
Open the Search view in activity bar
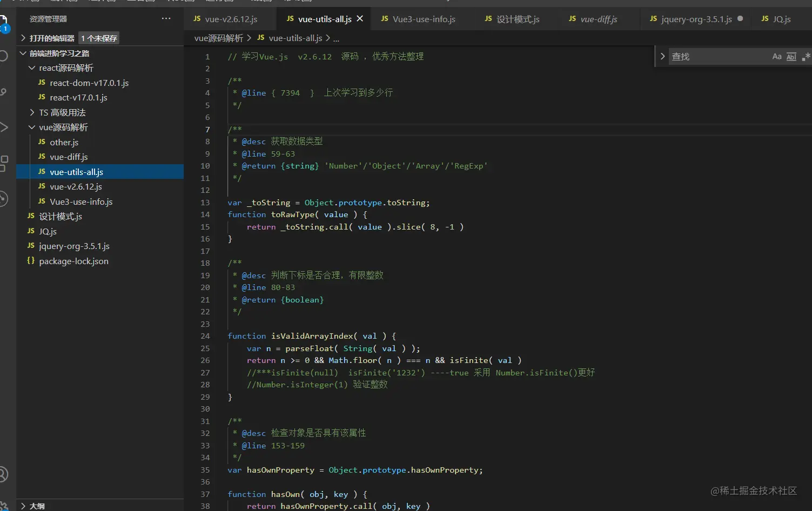(3, 56)
